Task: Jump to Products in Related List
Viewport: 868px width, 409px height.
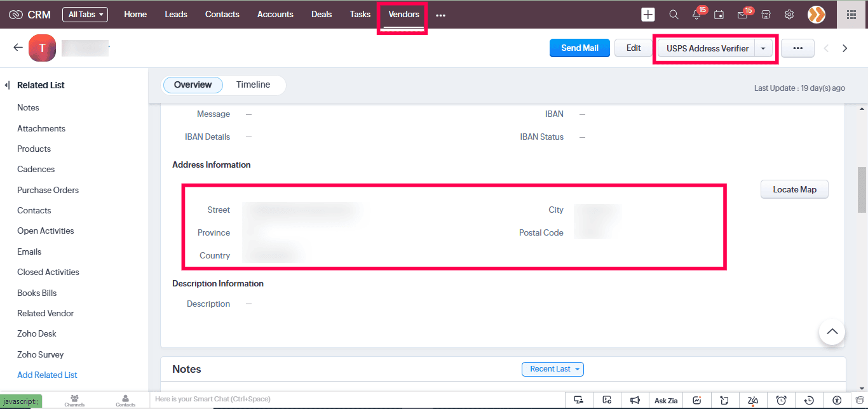Action: [34, 149]
